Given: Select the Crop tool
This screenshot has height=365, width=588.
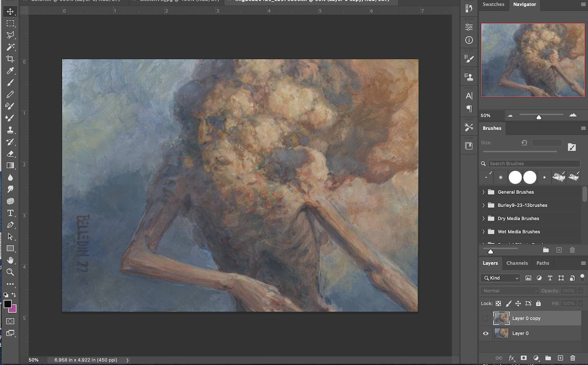Looking at the screenshot, I should [x=10, y=59].
